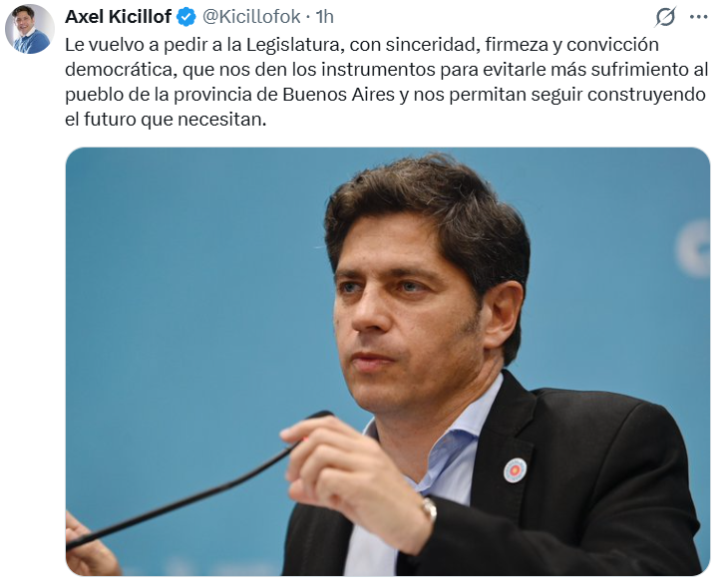Viewport: 727px width, 588px height.
Task: Open the post via 1h timestamp
Action: click(x=324, y=17)
